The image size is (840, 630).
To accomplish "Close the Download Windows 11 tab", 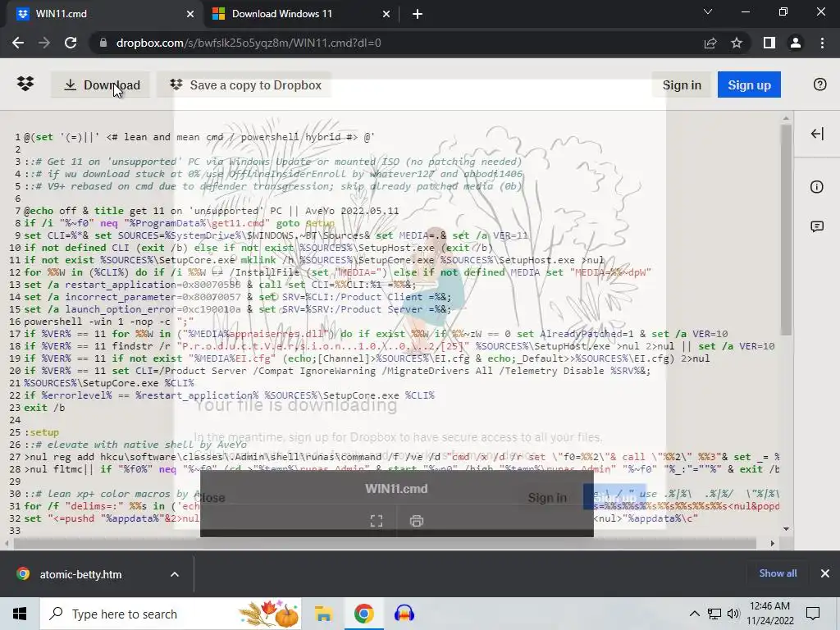I will (x=386, y=14).
